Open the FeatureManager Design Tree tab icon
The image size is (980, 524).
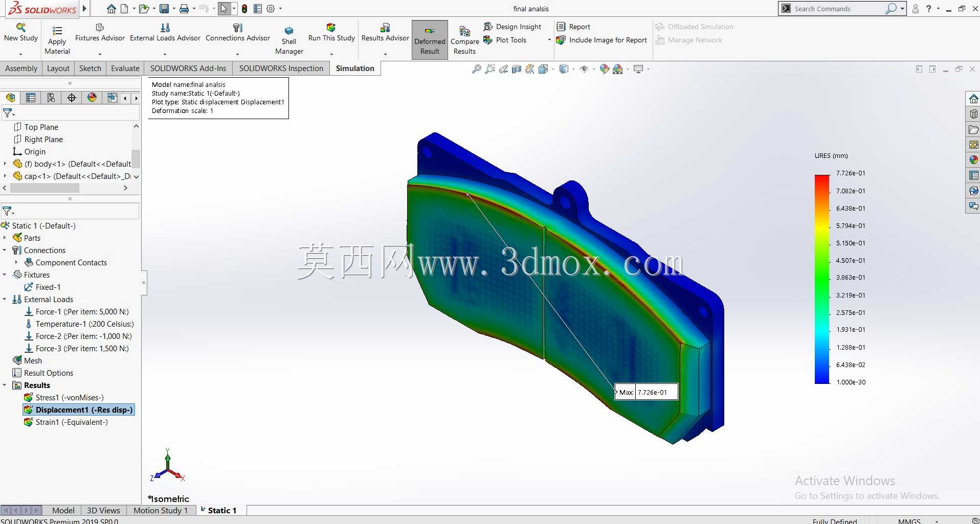tap(10, 98)
